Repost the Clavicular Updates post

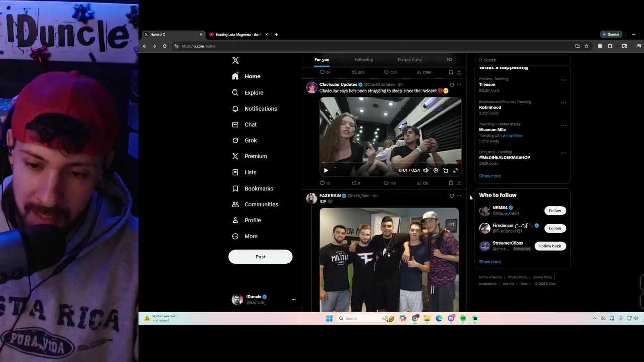356,183
